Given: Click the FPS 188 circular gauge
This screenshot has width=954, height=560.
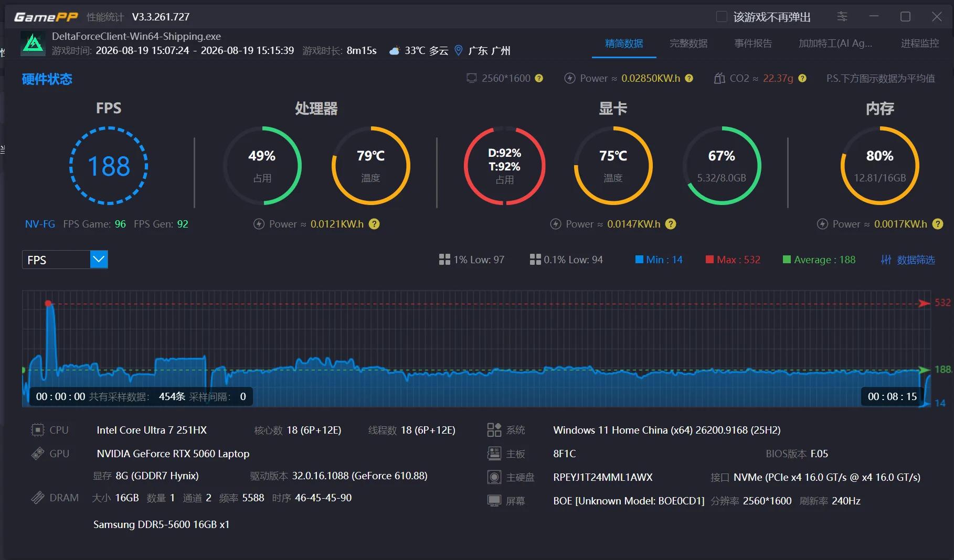Looking at the screenshot, I should tap(109, 166).
